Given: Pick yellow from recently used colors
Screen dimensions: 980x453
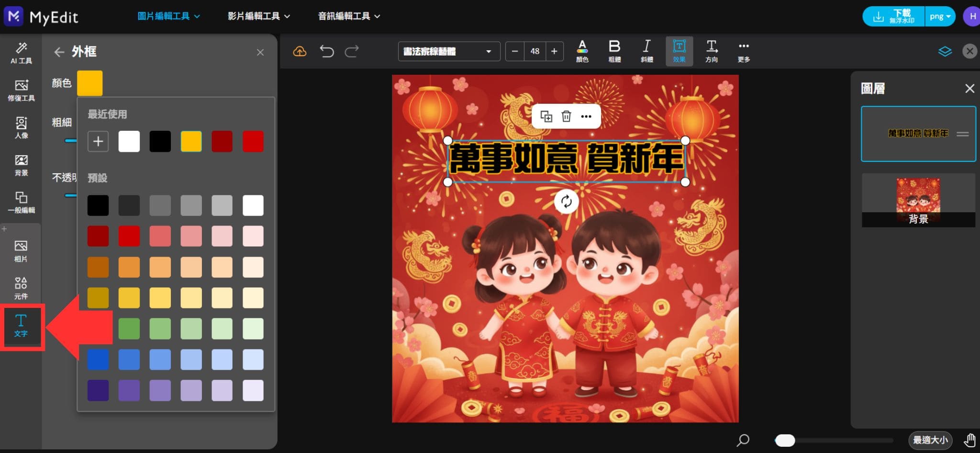Looking at the screenshot, I should click(x=191, y=141).
